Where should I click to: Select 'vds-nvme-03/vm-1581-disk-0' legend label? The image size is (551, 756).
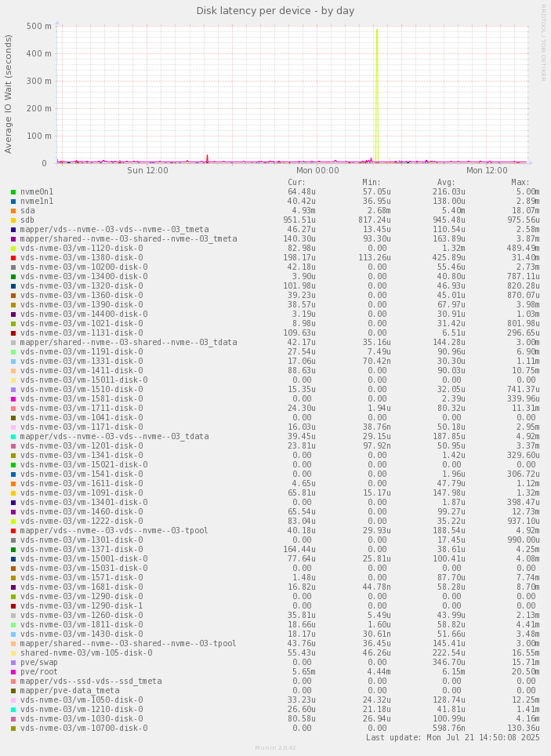[x=82, y=398]
